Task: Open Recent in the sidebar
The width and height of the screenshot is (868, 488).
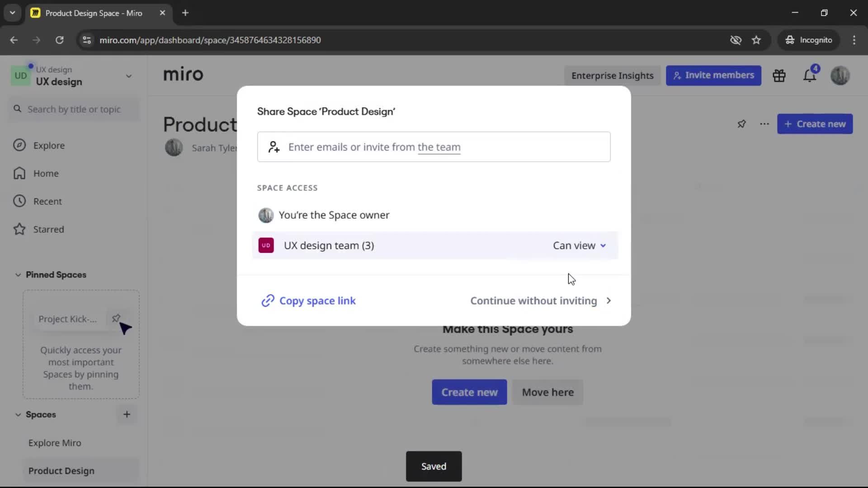Action: pyautogui.click(x=47, y=202)
